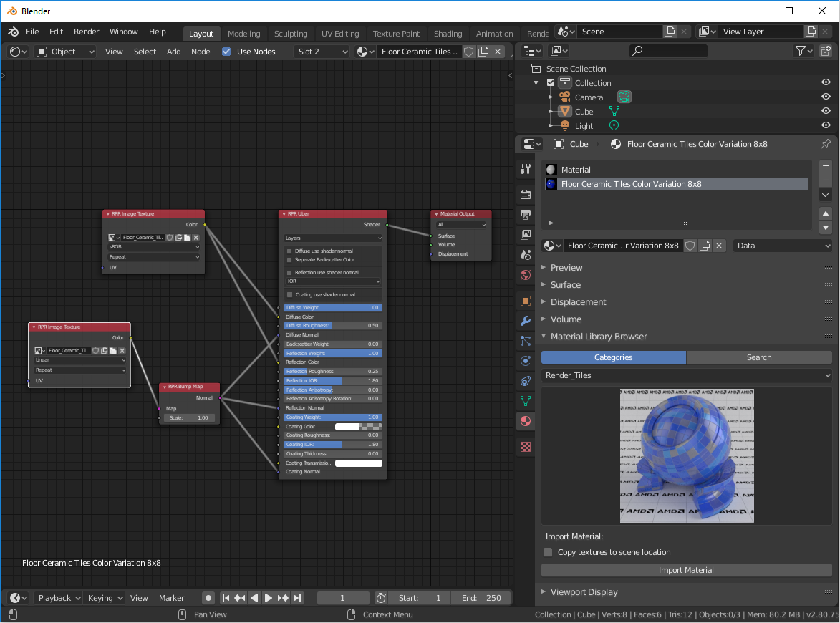Switch to the Search tab in Material Library
The image size is (840, 623).
759,357
